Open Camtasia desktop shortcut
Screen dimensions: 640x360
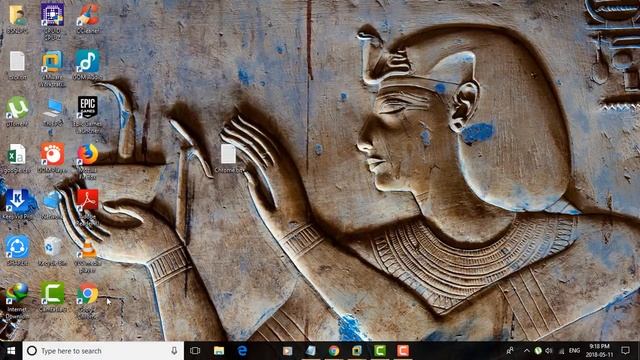click(52, 297)
